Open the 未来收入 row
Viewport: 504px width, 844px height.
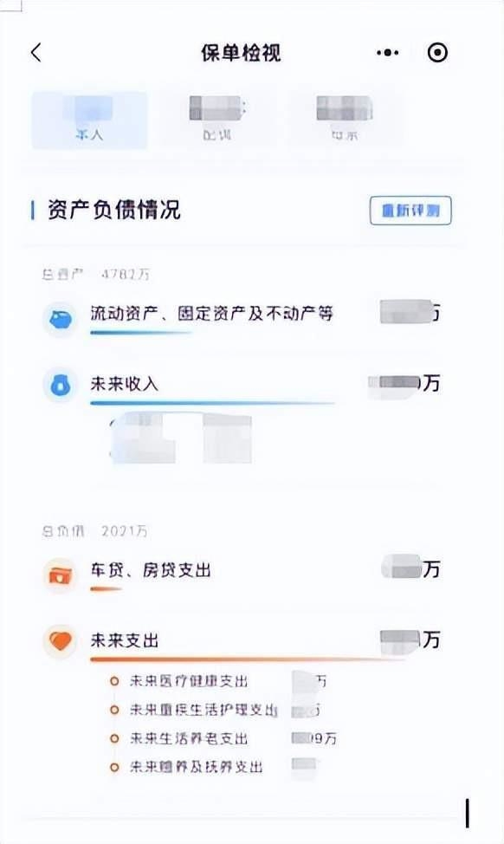[x=242, y=386]
